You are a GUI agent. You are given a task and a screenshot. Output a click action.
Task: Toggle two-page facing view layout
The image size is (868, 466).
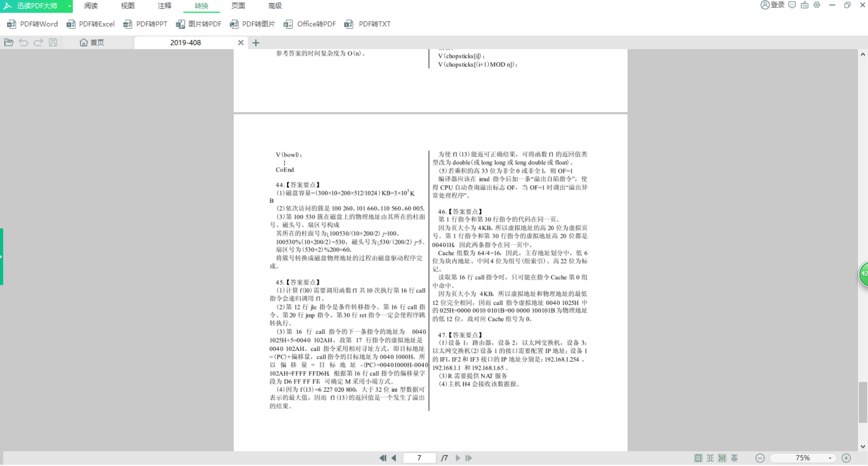709,458
